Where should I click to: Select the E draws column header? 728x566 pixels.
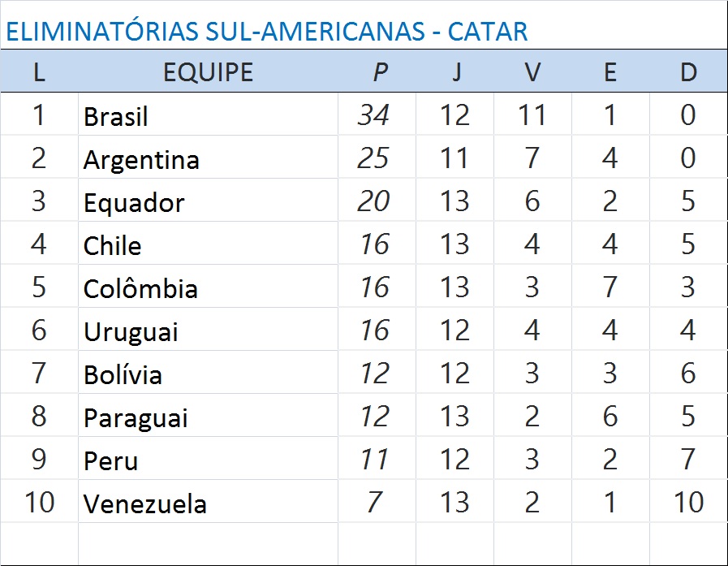tap(610, 72)
